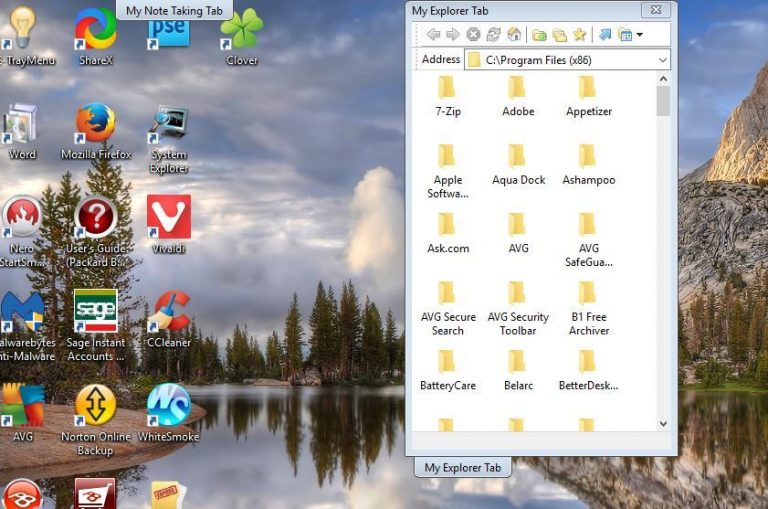This screenshot has width=768, height=509.
Task: Click the My Explorer Tab at bottom
Action: [463, 467]
